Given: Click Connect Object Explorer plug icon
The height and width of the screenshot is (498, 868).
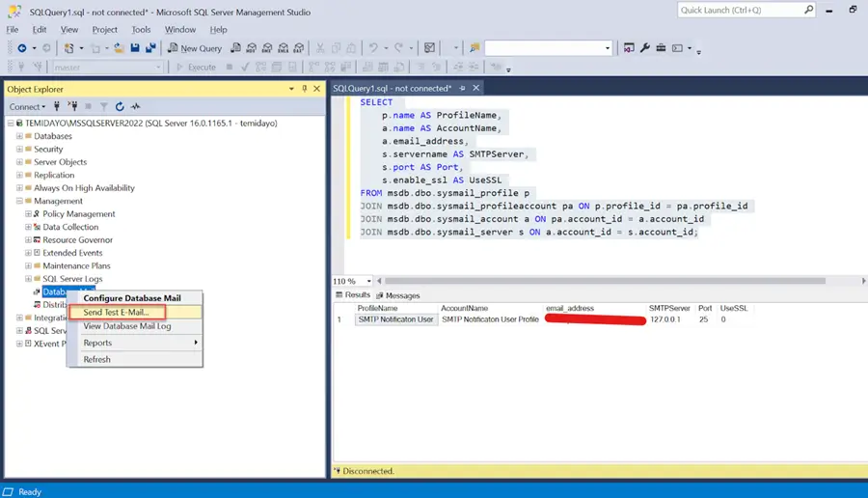Looking at the screenshot, I should point(57,106).
